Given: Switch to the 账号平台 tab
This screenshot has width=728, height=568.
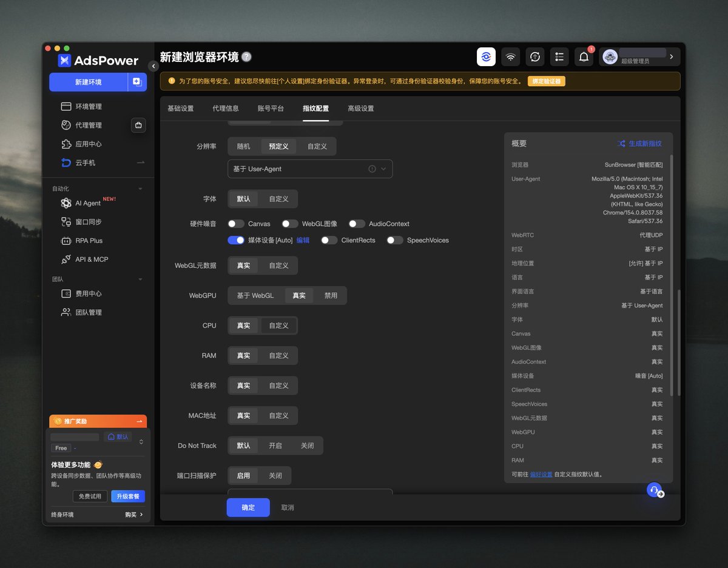Looking at the screenshot, I should click(271, 109).
